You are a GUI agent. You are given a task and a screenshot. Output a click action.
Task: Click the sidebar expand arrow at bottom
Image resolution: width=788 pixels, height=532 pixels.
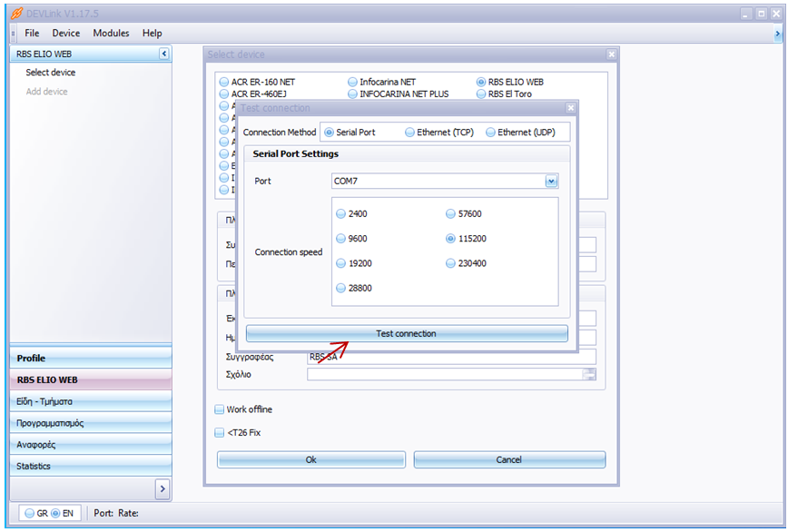[x=163, y=488]
